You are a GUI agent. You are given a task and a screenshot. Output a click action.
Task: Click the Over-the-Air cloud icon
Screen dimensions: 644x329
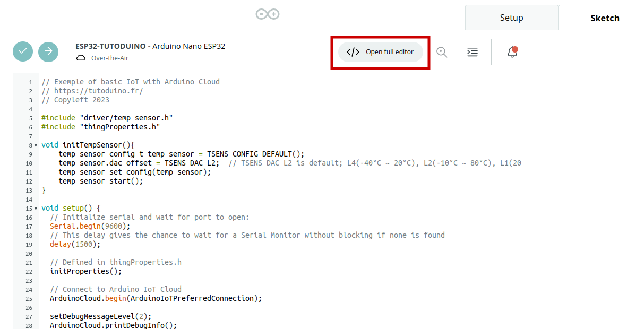click(81, 58)
